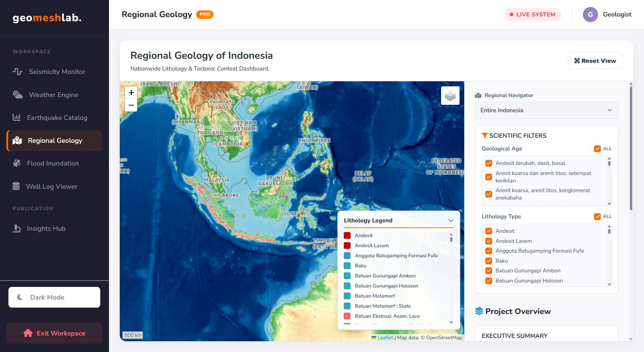This screenshot has height=352, width=644.
Task: Click the Insights Hub microscope icon
Action: tap(16, 228)
